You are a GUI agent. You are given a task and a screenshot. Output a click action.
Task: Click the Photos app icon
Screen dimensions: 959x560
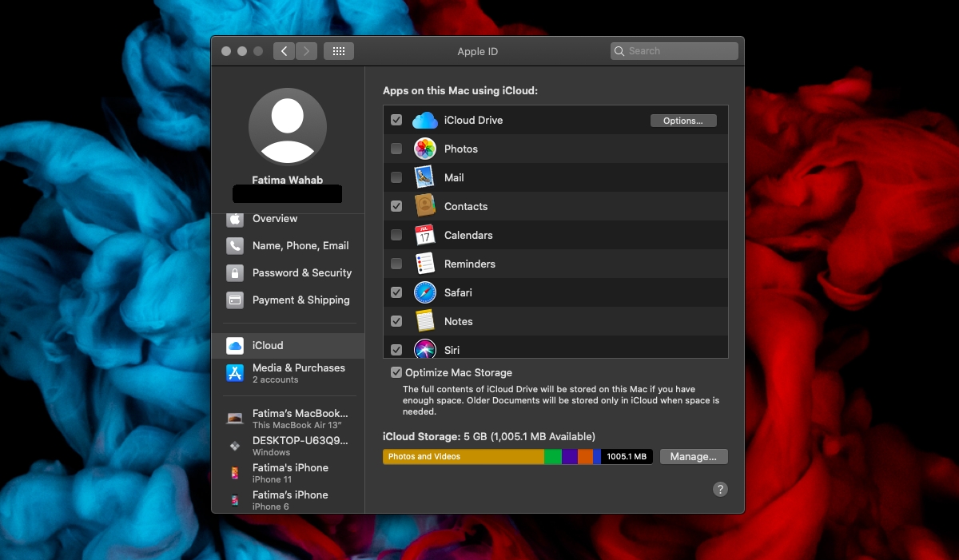(x=424, y=149)
